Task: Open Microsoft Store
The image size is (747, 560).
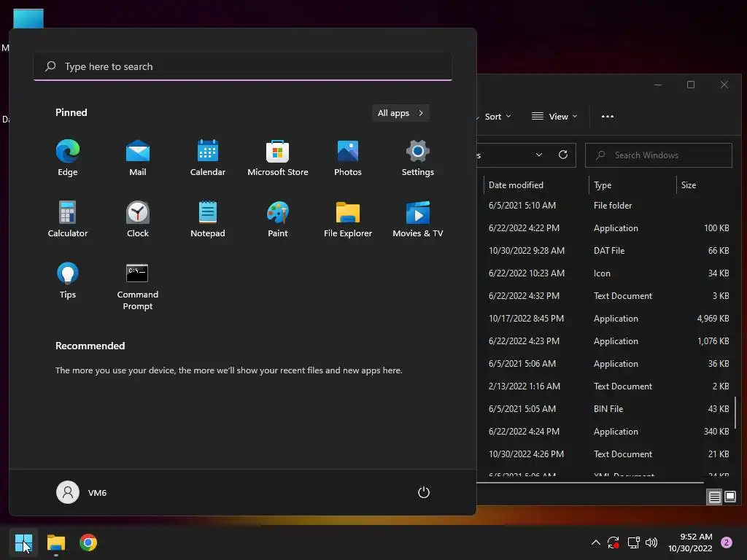Action: pyautogui.click(x=278, y=158)
